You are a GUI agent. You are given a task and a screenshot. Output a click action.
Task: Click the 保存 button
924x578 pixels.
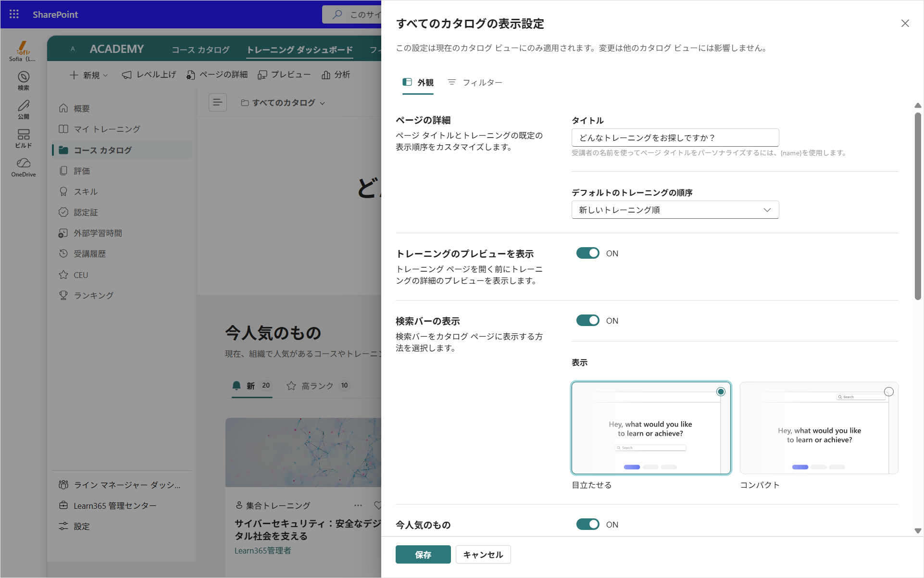click(423, 554)
